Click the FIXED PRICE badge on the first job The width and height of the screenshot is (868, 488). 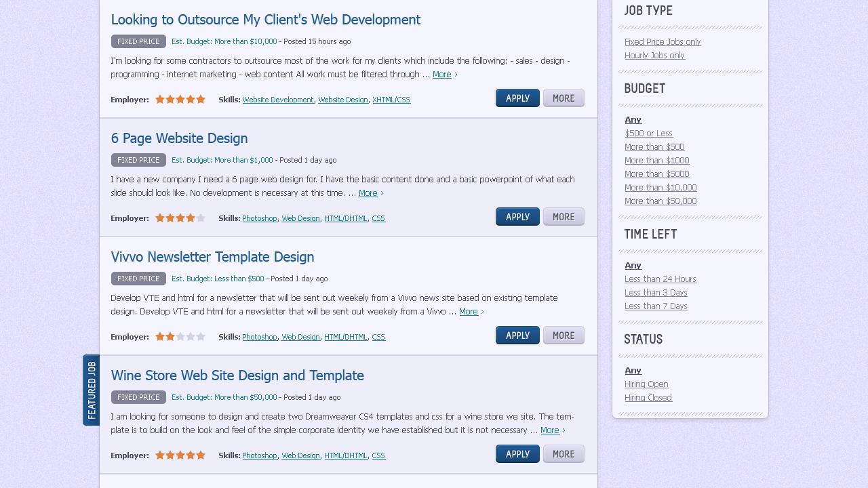tap(138, 41)
